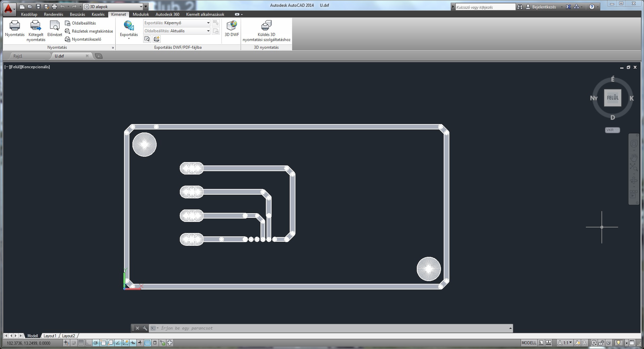This screenshot has width=644, height=349.
Task: Click the New drawing icon in quick access
Action: click(x=22, y=6)
